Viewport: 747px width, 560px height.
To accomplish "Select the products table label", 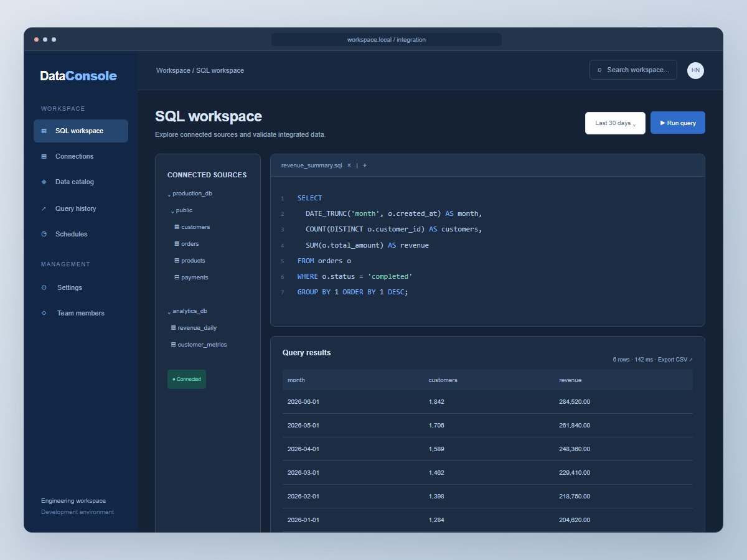I will pyautogui.click(x=193, y=261).
